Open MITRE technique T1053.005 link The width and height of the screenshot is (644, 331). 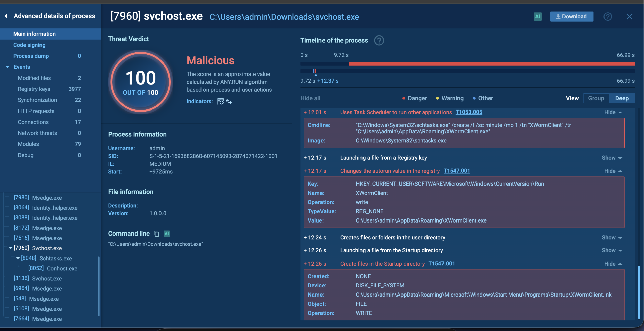click(469, 112)
